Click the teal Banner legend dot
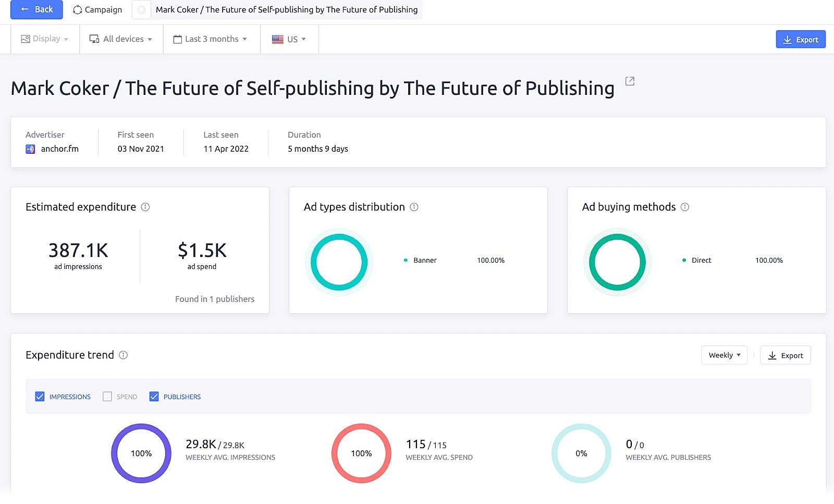Screen dimensions: 834x504 tap(406, 260)
